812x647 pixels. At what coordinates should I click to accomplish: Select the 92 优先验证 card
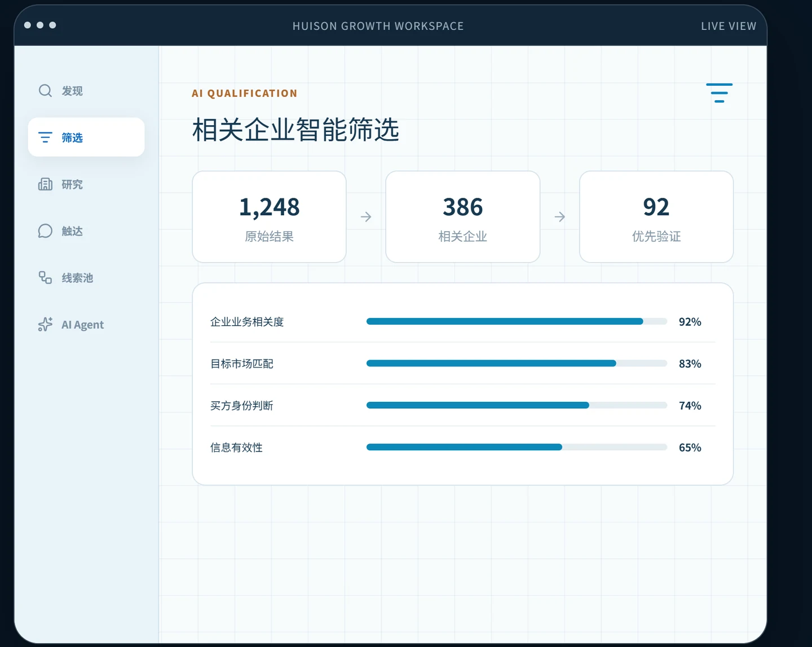point(656,217)
